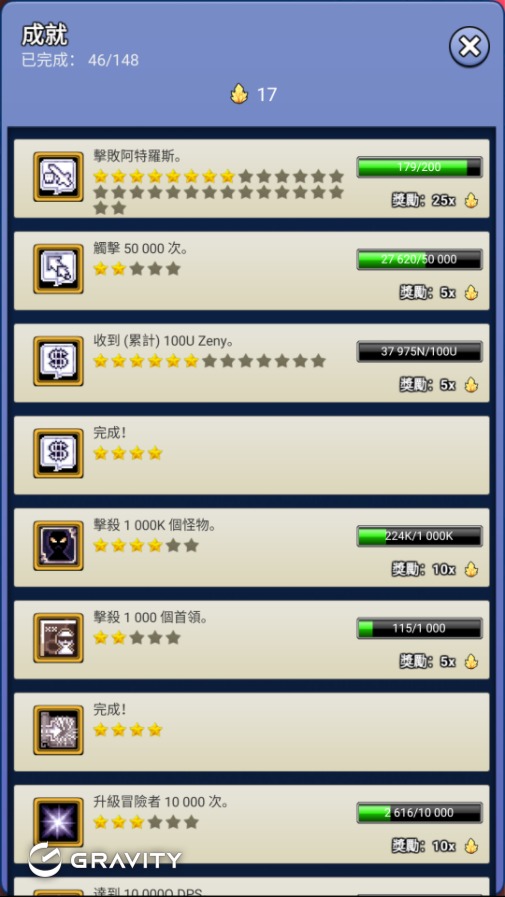505x897 pixels.
Task: Tap the 10x reward on monsters achievement
Action: (444, 569)
